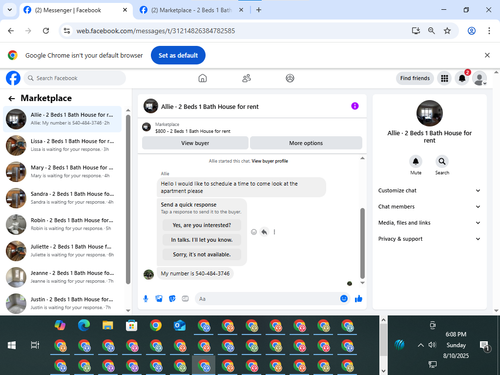Bookmark this page with the star

pos(447,31)
